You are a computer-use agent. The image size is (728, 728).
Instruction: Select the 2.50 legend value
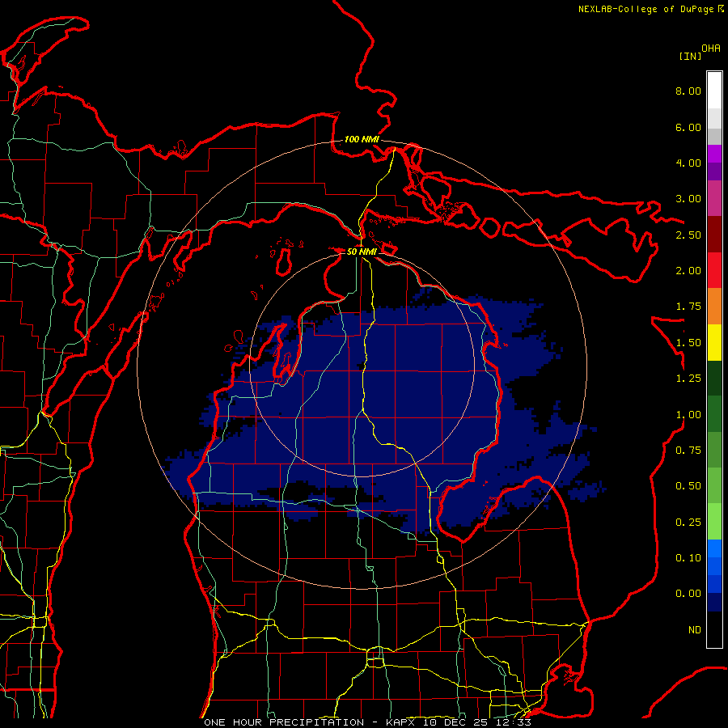click(688, 235)
